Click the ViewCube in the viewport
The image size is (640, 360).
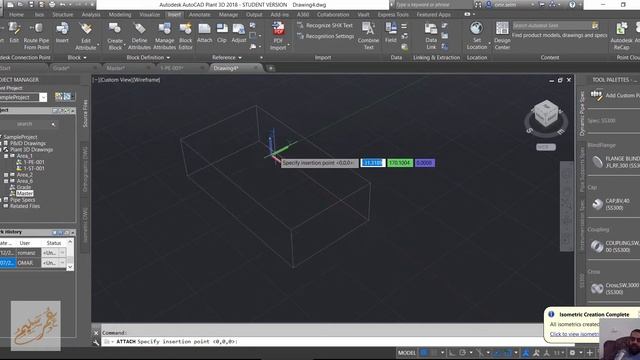(x=546, y=113)
